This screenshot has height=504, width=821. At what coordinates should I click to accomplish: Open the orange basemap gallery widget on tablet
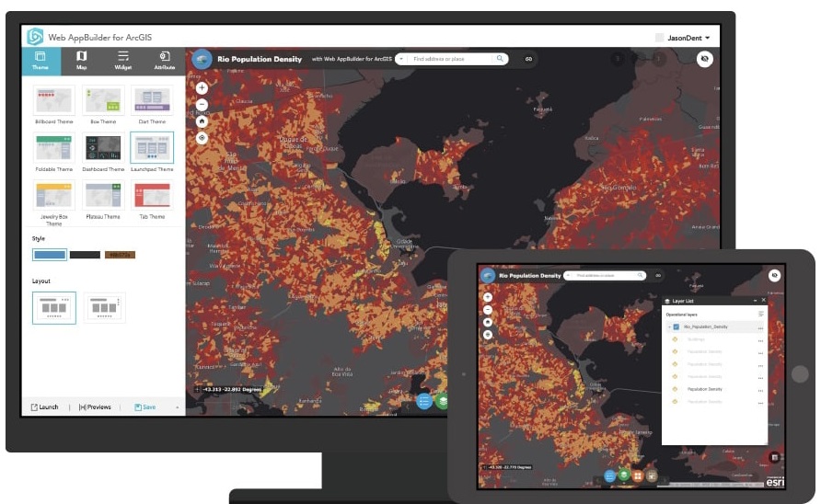pos(637,475)
